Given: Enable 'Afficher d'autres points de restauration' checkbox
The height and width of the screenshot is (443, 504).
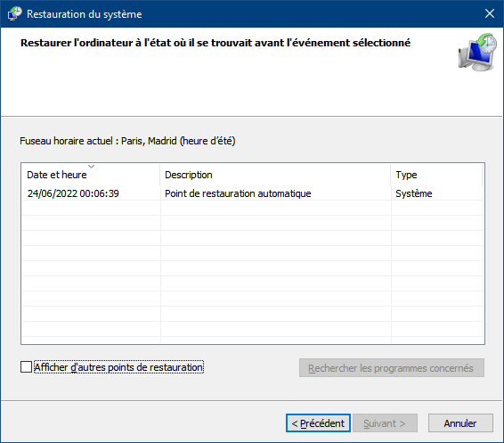Looking at the screenshot, I should tap(26, 366).
